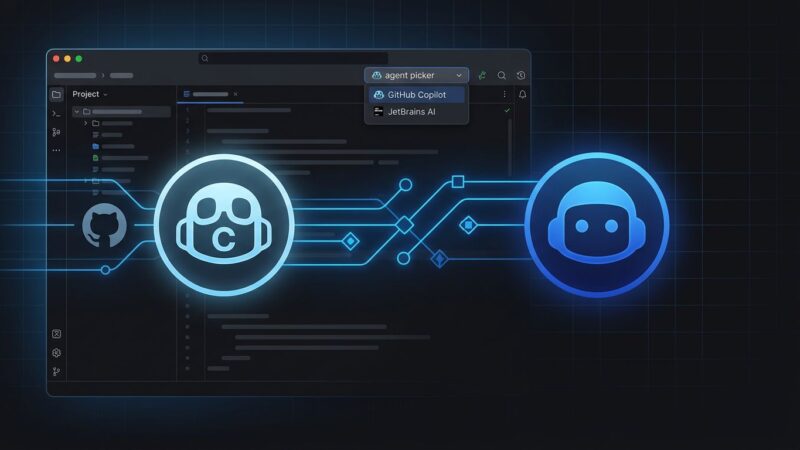
Task: Show more tool windows via ellipsis icon
Action: (57, 151)
